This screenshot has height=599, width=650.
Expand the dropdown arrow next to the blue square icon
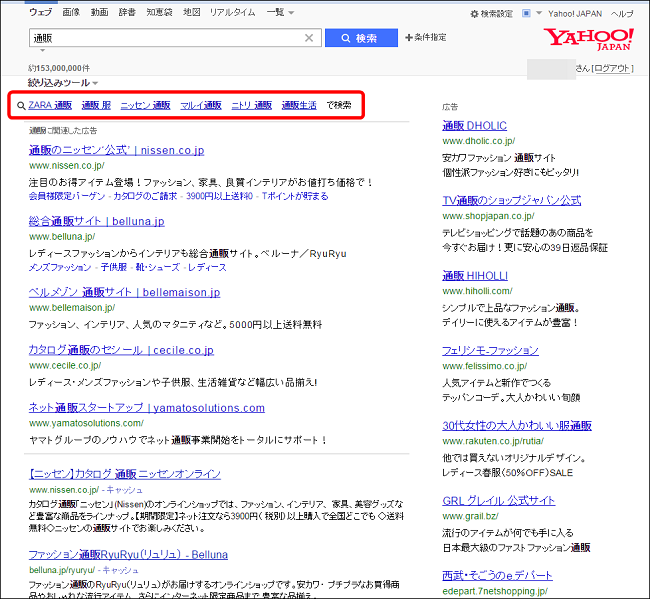[x=539, y=13]
